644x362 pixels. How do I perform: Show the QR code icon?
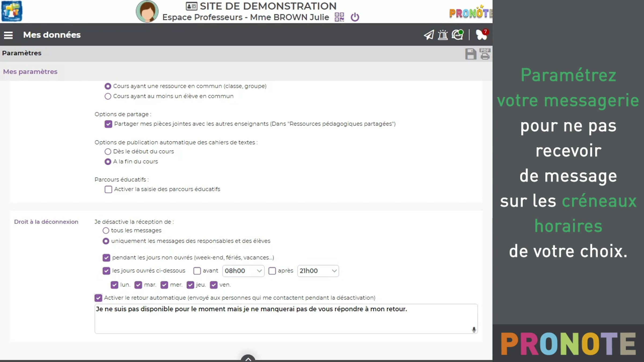(x=339, y=17)
